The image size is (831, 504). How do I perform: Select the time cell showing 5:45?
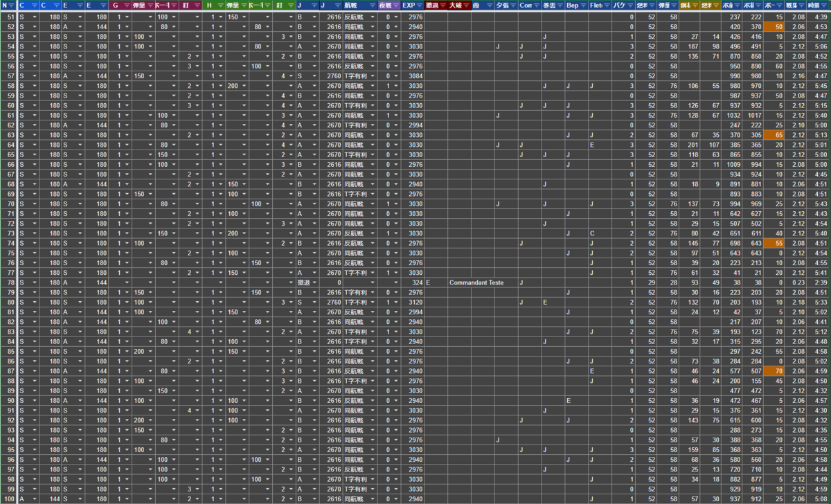(819, 86)
